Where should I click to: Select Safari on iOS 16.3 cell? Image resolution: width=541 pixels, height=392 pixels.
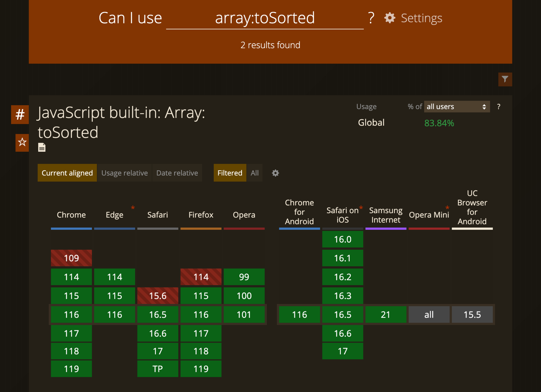point(343,296)
